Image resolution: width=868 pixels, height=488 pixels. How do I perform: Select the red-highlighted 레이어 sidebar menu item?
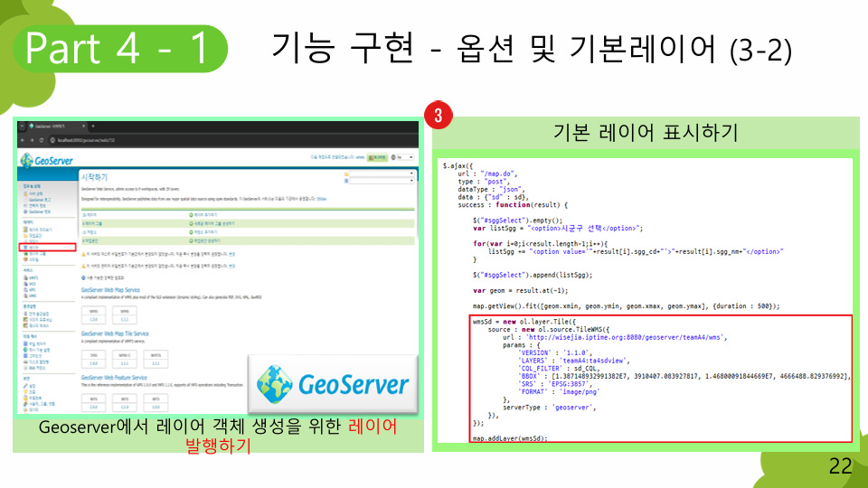(x=33, y=247)
